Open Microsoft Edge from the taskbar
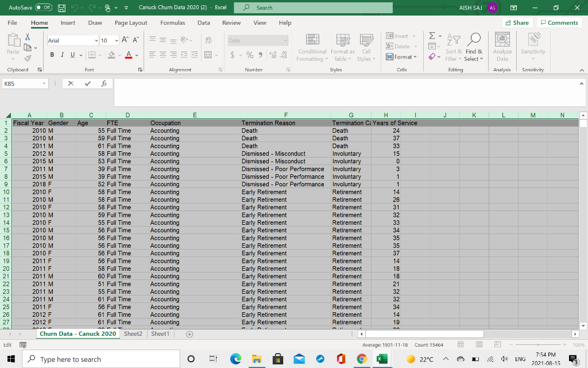Viewport: 588px width, 368px height. pyautogui.click(x=235, y=359)
